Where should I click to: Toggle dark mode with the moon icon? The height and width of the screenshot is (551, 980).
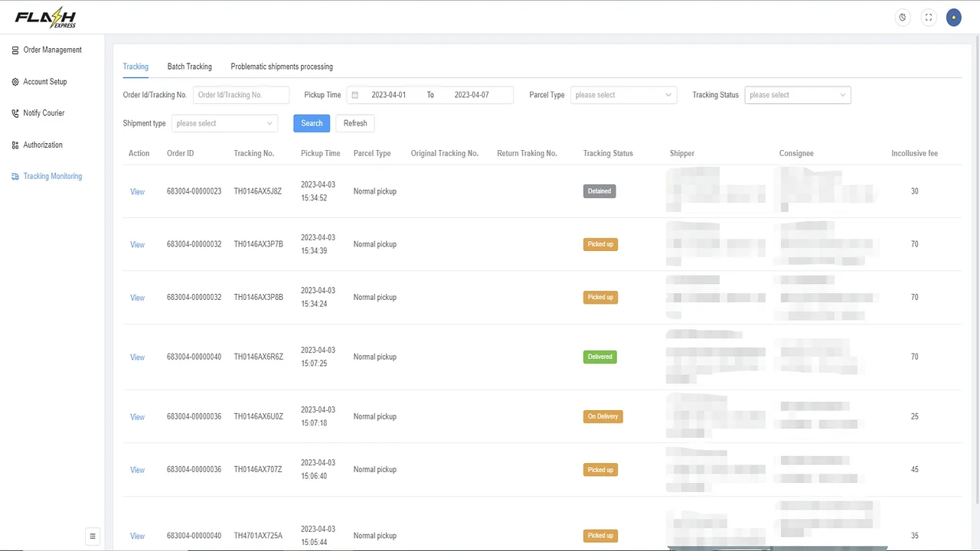tap(902, 17)
